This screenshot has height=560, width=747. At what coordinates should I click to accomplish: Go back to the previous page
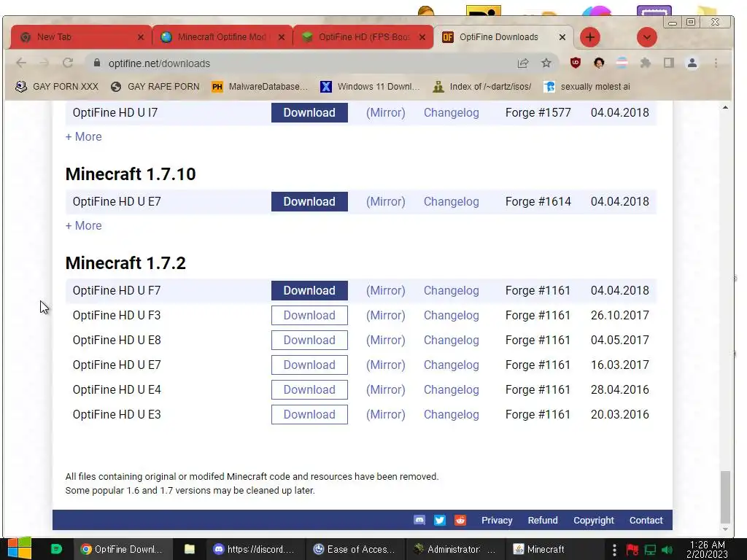(21, 63)
